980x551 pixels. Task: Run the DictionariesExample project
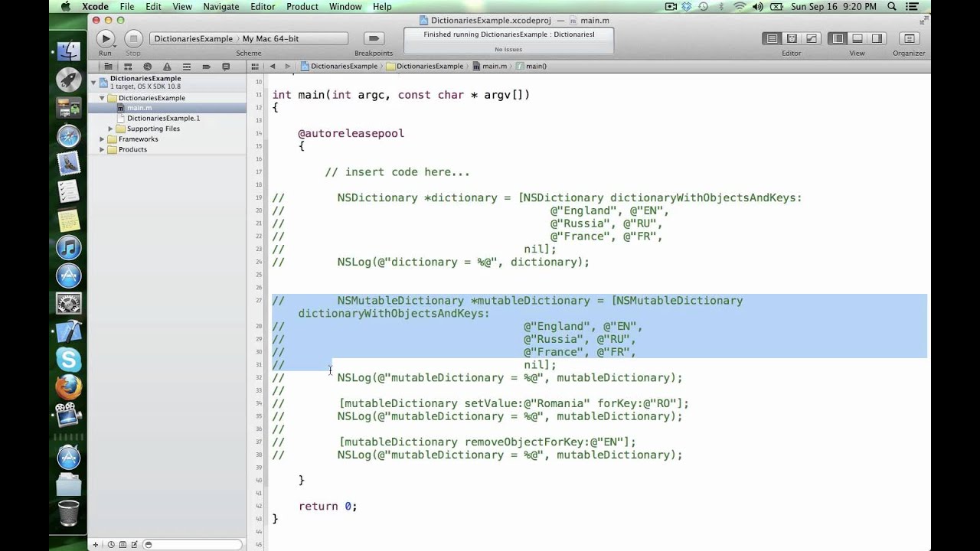pos(106,38)
